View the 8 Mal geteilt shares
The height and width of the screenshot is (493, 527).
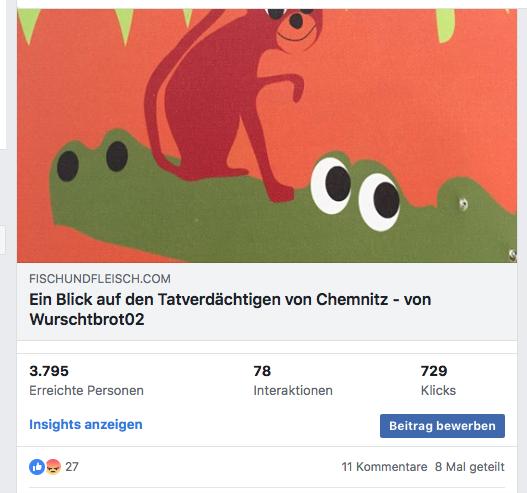pyautogui.click(x=470, y=467)
